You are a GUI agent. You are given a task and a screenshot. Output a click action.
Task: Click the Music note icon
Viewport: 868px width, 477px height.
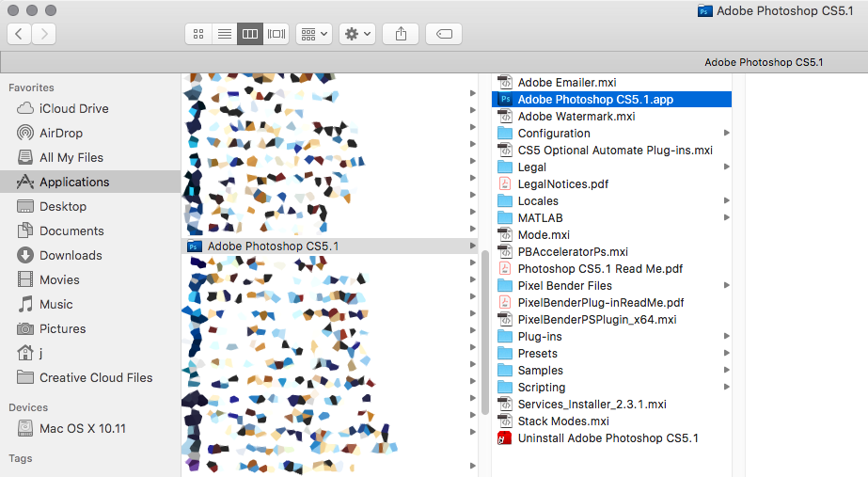[x=24, y=304]
